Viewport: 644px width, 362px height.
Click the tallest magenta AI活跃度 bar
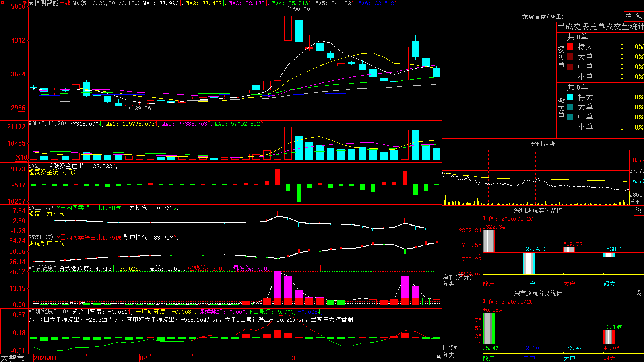[278, 285]
